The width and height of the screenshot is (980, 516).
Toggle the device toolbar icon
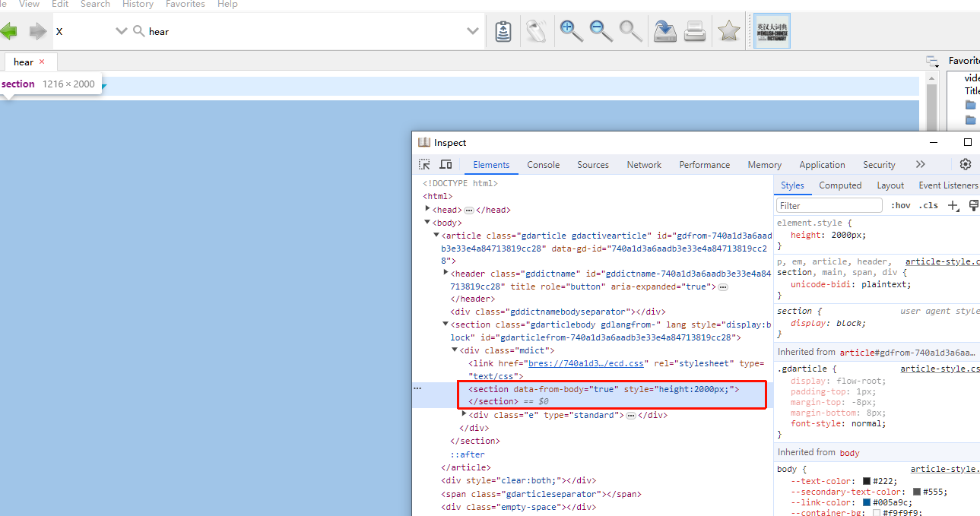446,165
